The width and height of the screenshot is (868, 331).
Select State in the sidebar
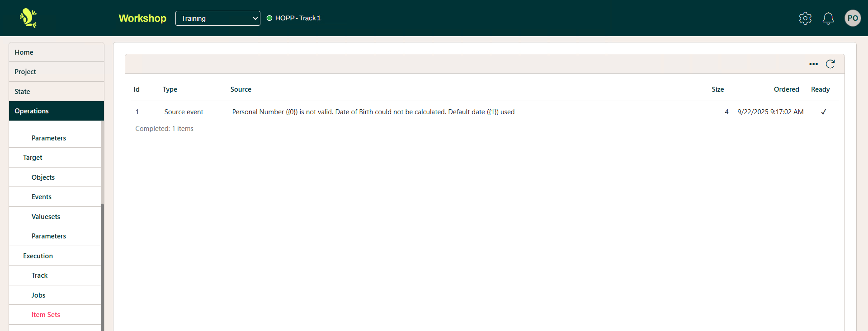22,92
